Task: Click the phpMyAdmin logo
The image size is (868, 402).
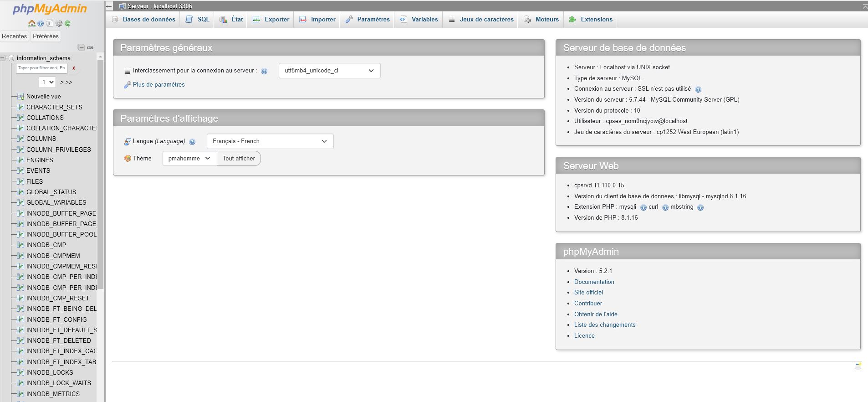Action: pyautogui.click(x=49, y=9)
